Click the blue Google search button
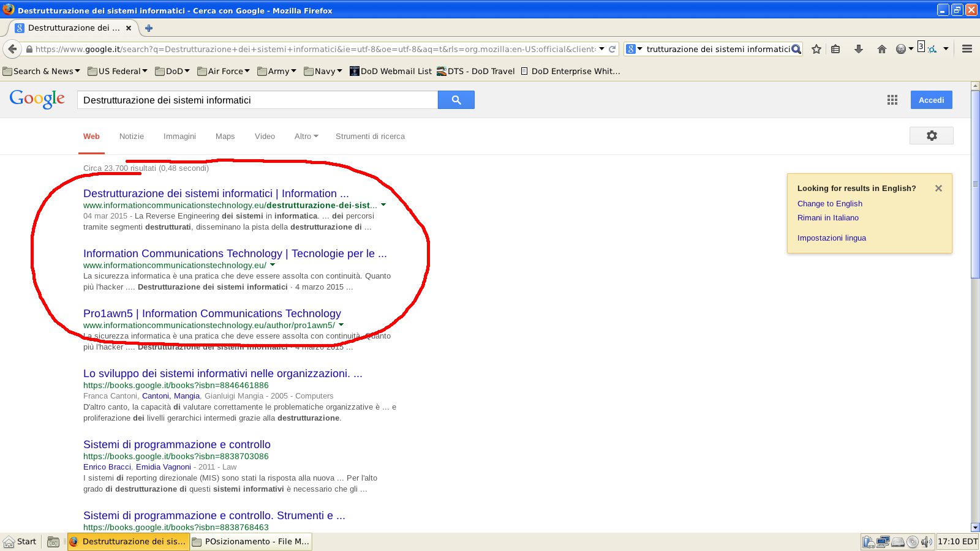 [x=456, y=100]
